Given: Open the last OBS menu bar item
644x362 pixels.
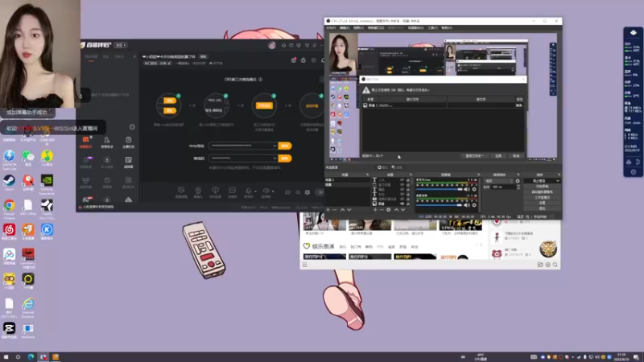Looking at the screenshot, I should tap(447, 28).
